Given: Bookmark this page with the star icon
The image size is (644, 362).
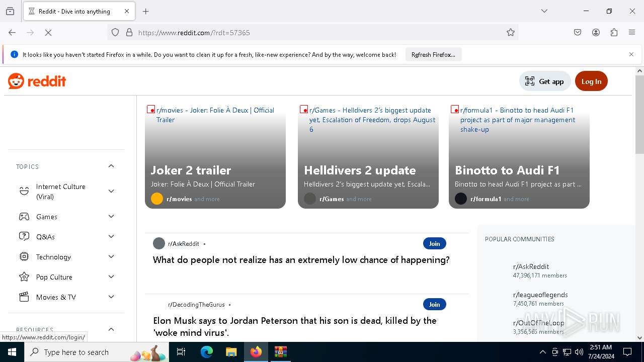Looking at the screenshot, I should 511,32.
